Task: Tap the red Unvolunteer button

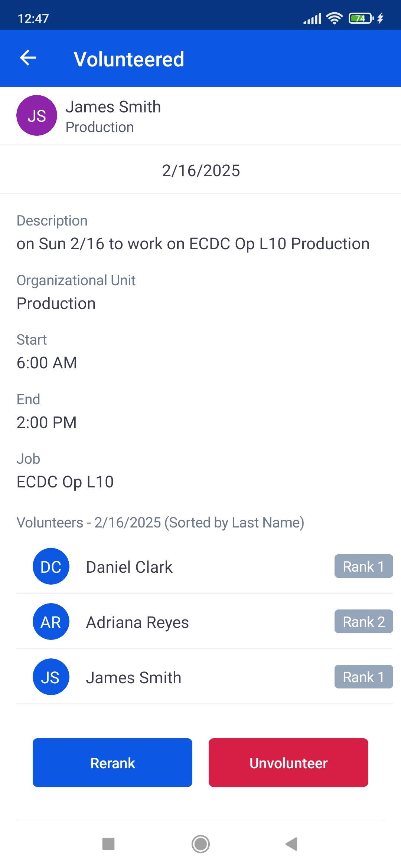Action: click(x=288, y=763)
